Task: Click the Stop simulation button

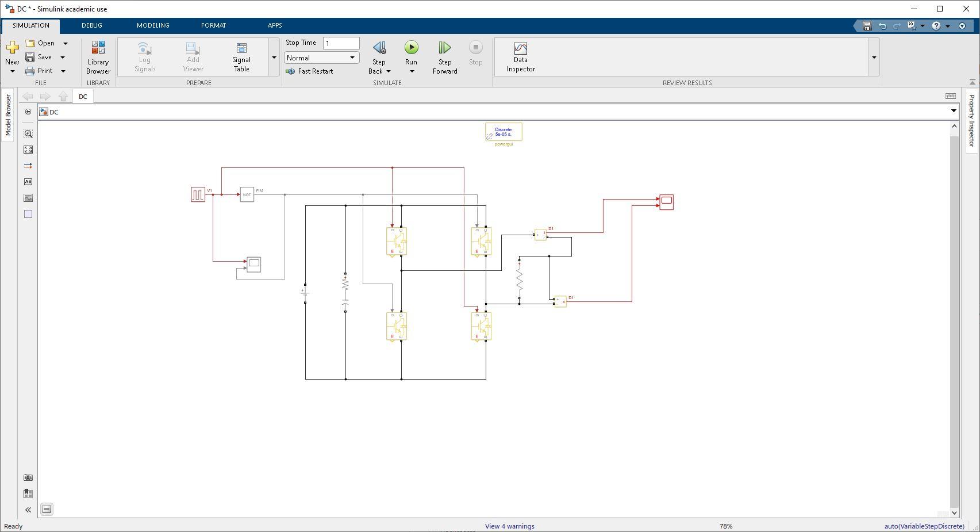Action: pyautogui.click(x=475, y=53)
